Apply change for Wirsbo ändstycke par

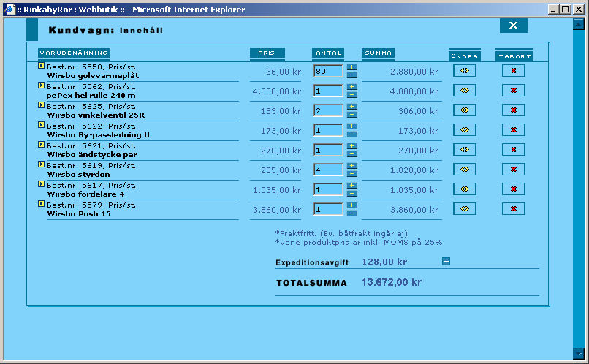pos(464,150)
